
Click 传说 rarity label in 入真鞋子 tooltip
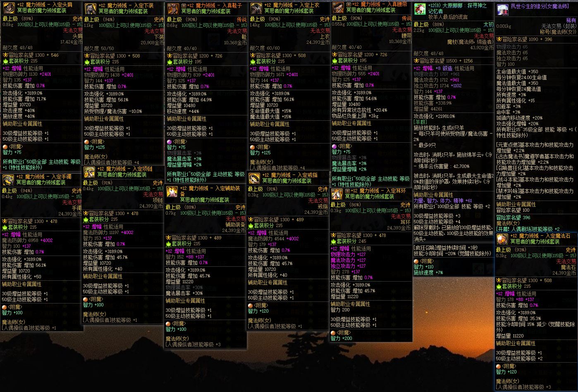pos(241,19)
